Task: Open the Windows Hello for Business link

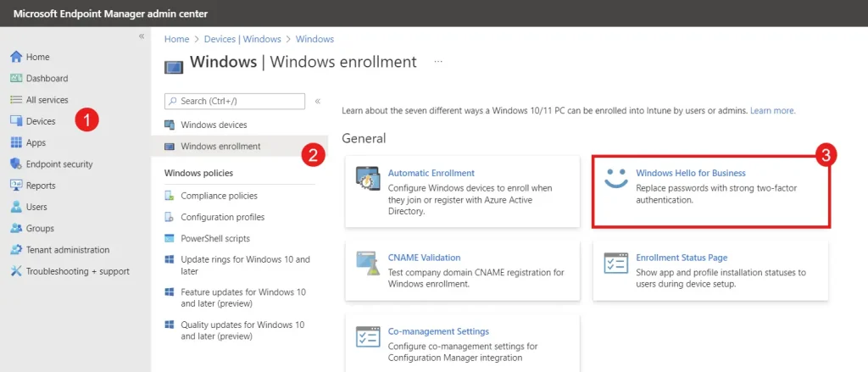Action: [x=691, y=173]
